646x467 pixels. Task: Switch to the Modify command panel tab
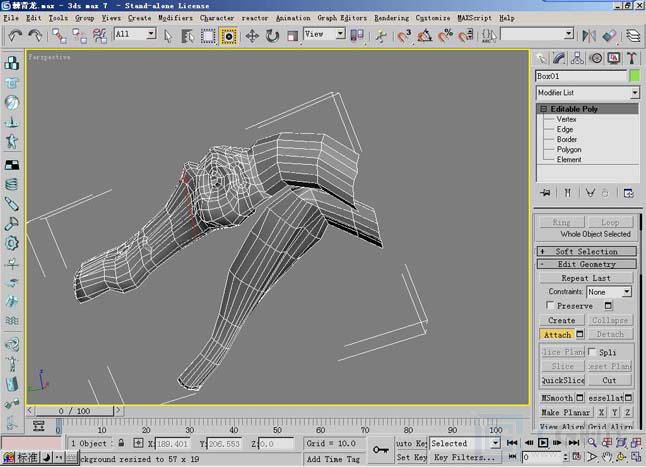pyautogui.click(x=559, y=58)
